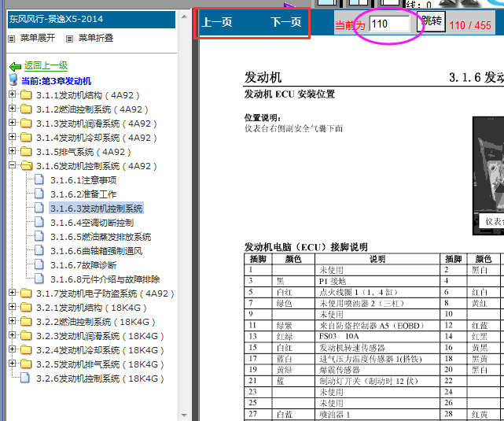Go to previous page with 上一页
This screenshot has height=421, width=504.
coord(217,22)
